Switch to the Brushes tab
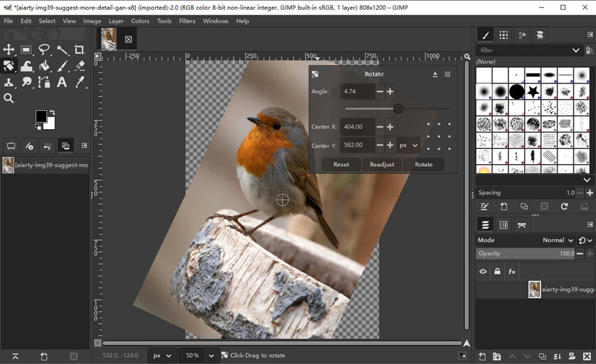 click(x=485, y=35)
